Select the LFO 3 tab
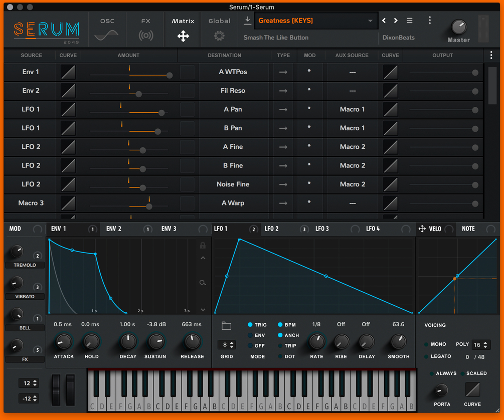Viewport: 504px width, 420px height. [322, 229]
